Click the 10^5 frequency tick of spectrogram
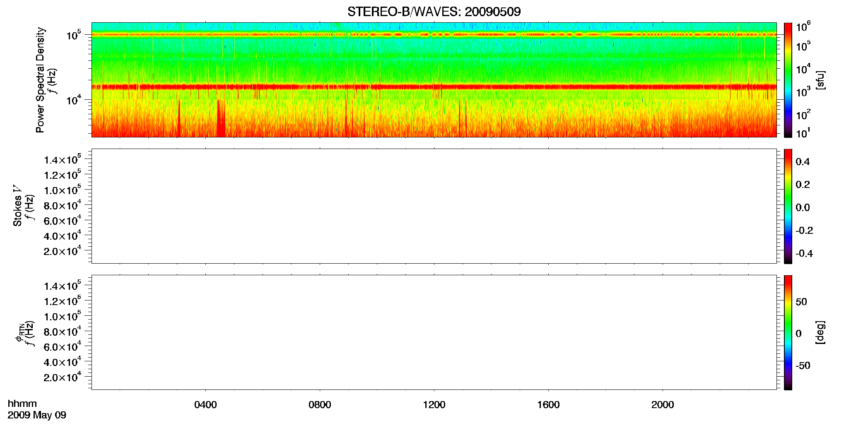Screen dimensions: 868x447 74,35
